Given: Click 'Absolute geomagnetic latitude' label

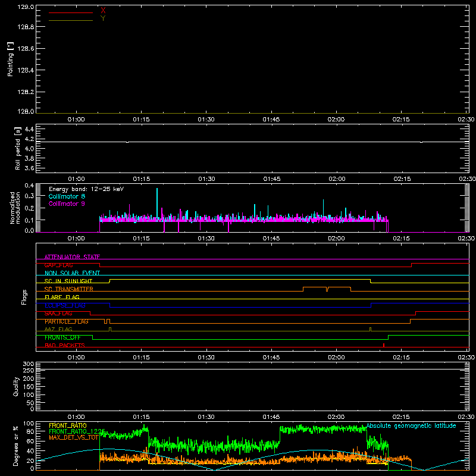Looking at the screenshot, I should 411,425.
